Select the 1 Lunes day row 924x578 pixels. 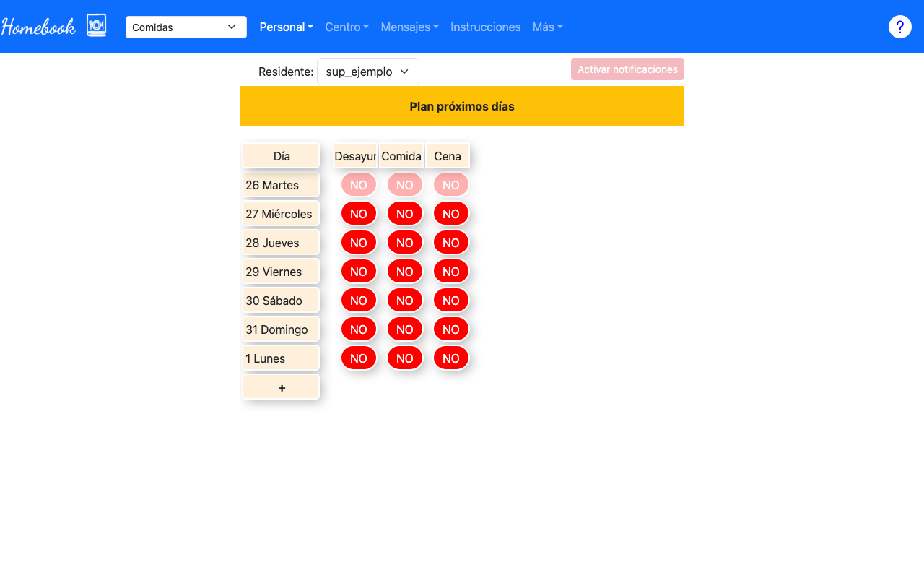pos(282,358)
